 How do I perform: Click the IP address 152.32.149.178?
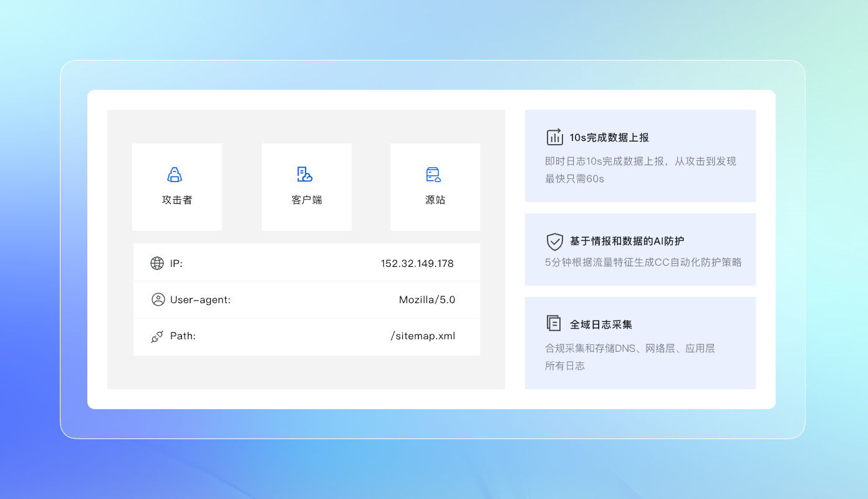click(417, 263)
